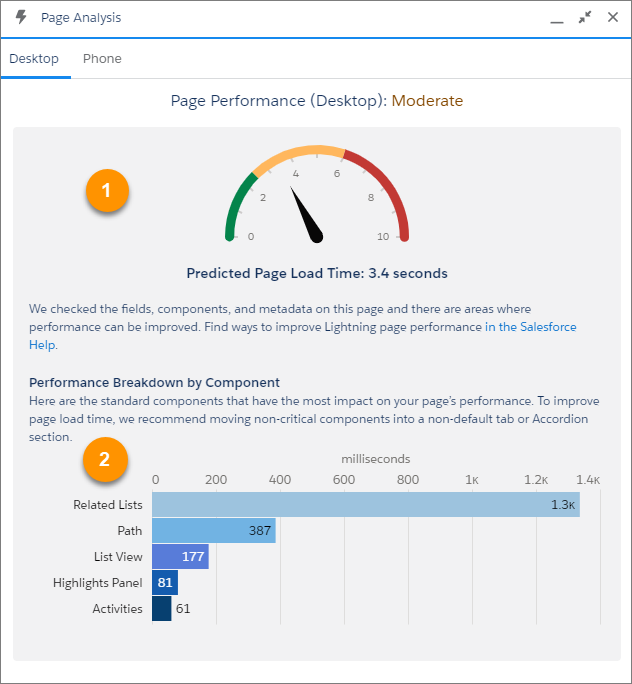Click the Highlights Panel bar showing 81
Viewport: 632px width, 684px height.
click(x=165, y=582)
